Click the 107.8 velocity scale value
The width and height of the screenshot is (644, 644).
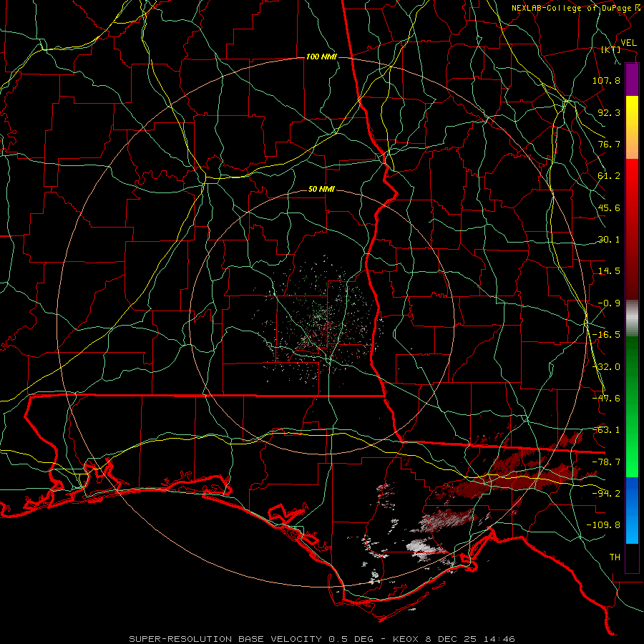click(x=606, y=80)
